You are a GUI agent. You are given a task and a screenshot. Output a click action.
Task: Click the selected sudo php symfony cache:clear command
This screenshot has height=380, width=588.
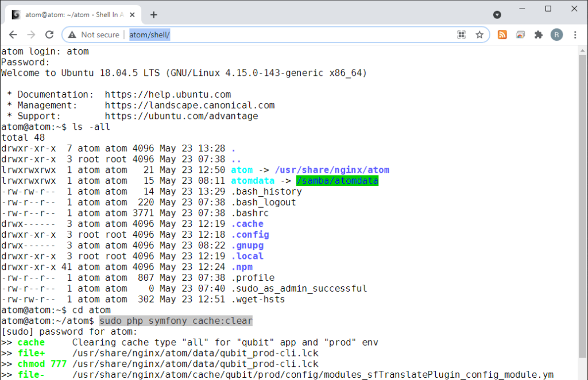pyautogui.click(x=176, y=321)
